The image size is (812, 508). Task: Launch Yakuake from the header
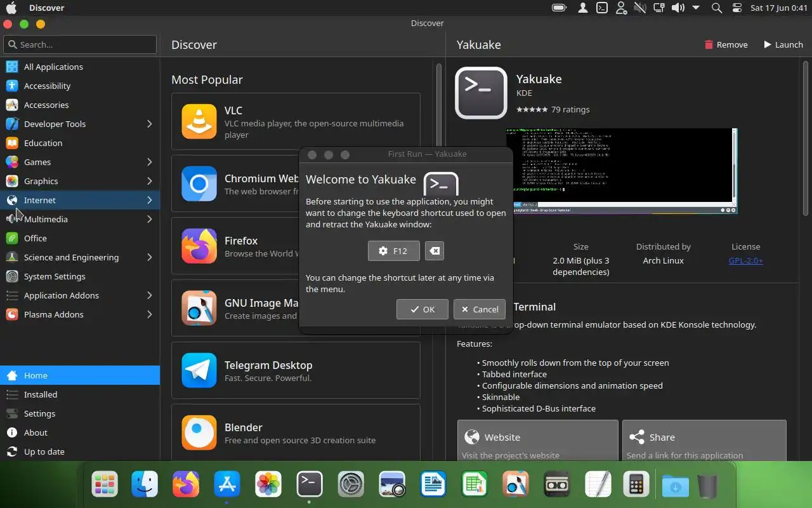pyautogui.click(x=783, y=44)
